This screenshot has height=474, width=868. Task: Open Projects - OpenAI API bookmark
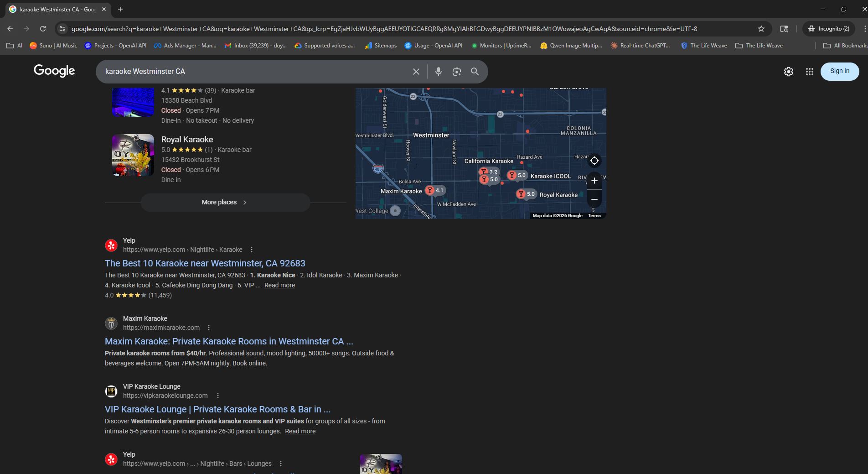[x=115, y=46]
